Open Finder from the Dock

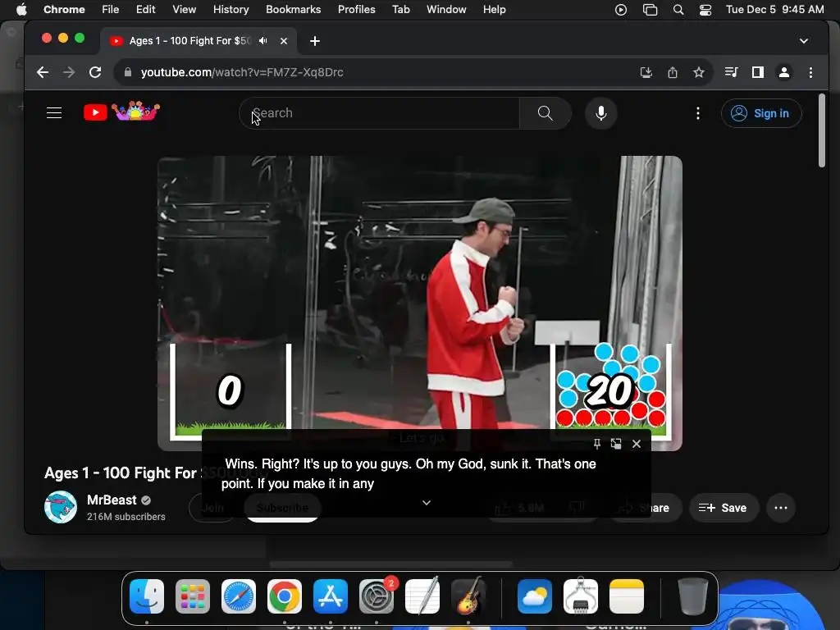click(x=147, y=596)
